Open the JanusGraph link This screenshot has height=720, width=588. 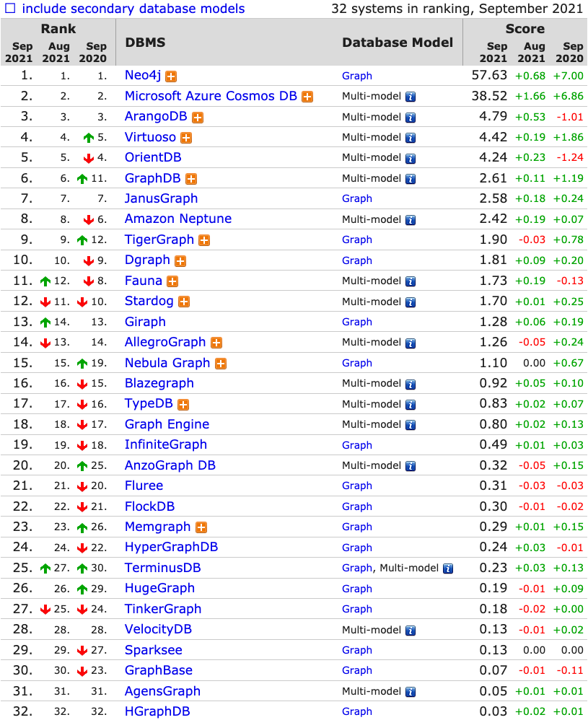point(161,198)
